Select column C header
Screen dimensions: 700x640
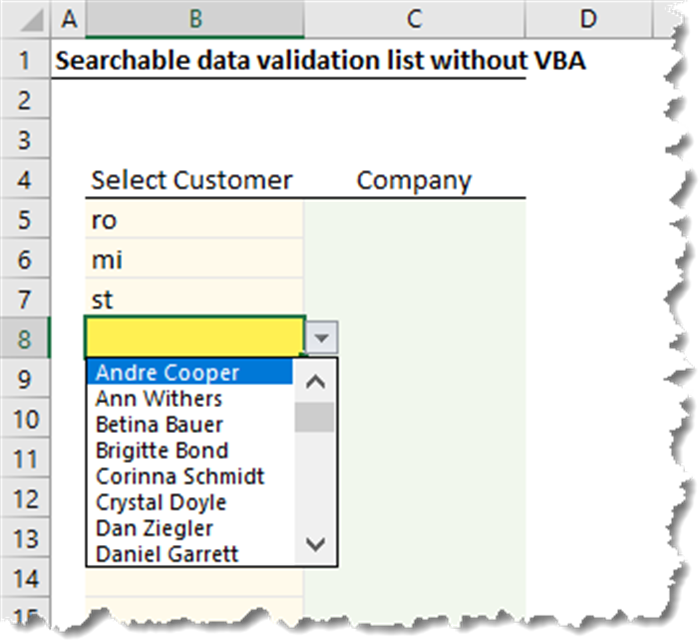414,17
